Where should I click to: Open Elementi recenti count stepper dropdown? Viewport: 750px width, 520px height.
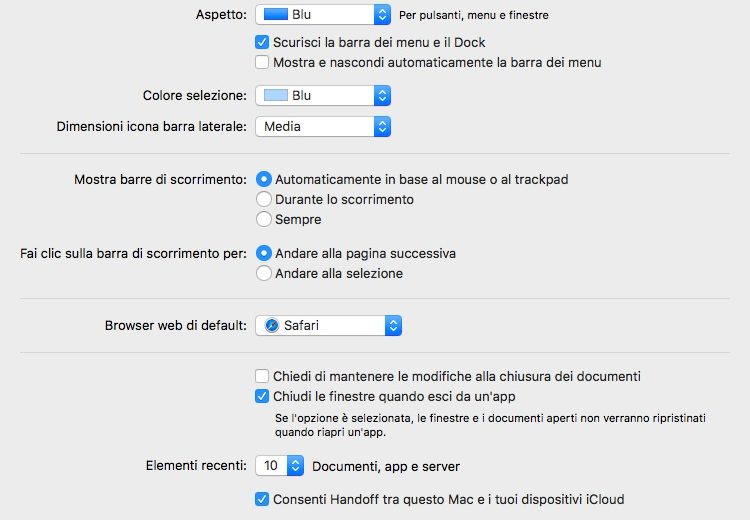(x=295, y=466)
